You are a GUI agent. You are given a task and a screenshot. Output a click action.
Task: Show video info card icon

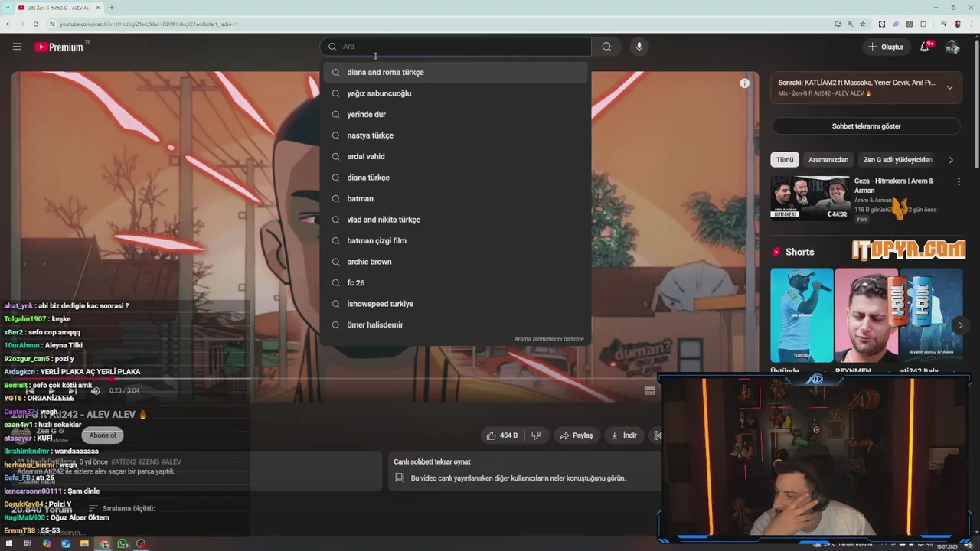744,83
